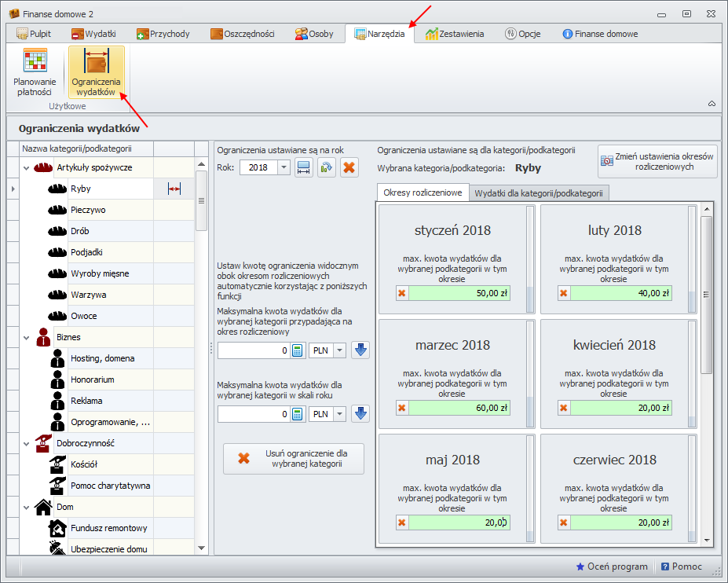Click the limit marker icon in the Ryby row

click(x=174, y=189)
